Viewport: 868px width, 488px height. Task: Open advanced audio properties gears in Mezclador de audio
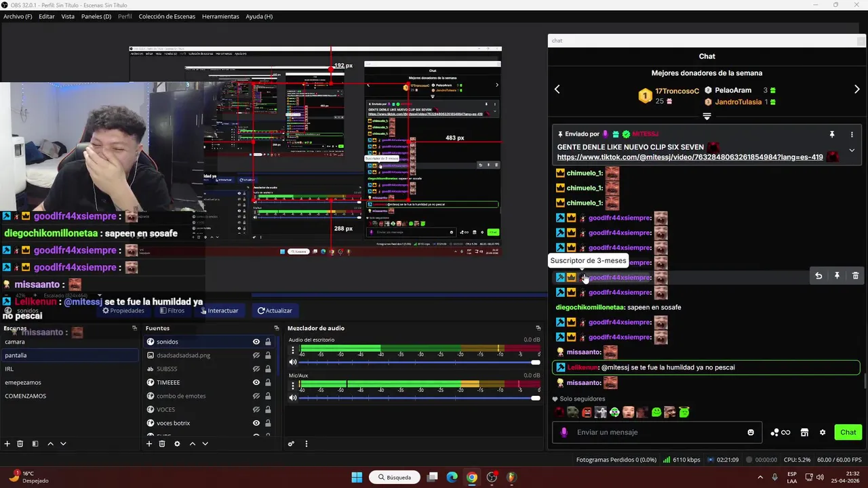pyautogui.click(x=291, y=444)
